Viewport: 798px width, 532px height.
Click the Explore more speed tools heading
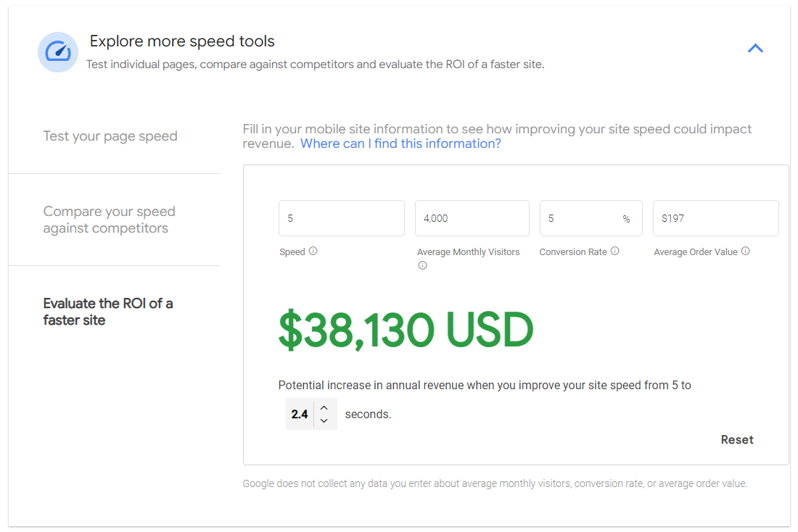[x=182, y=41]
